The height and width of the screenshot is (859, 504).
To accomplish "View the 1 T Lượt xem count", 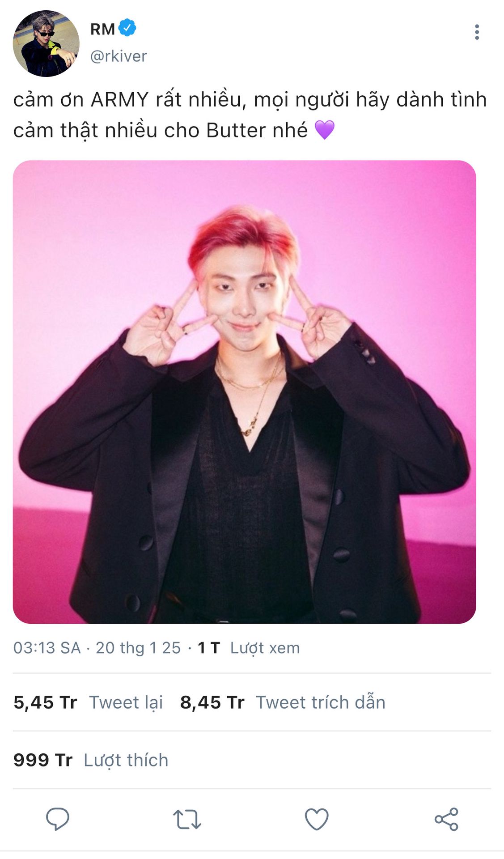I will pyautogui.click(x=249, y=648).
